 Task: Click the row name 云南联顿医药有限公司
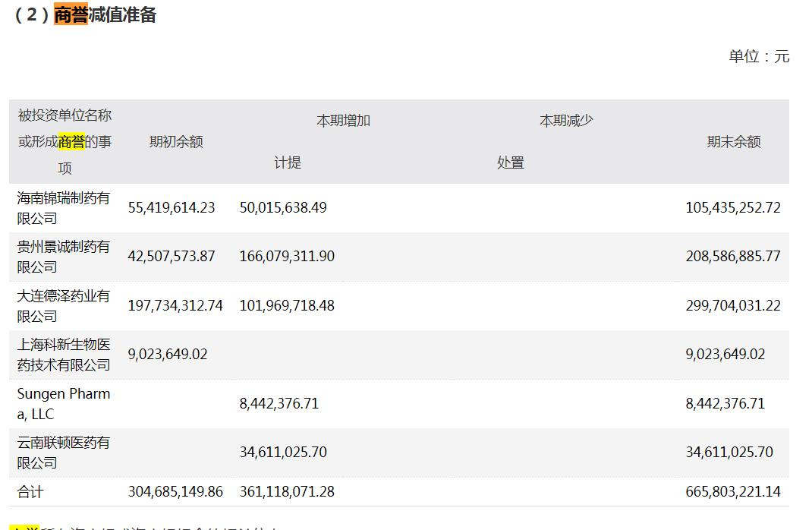[x=63, y=453]
